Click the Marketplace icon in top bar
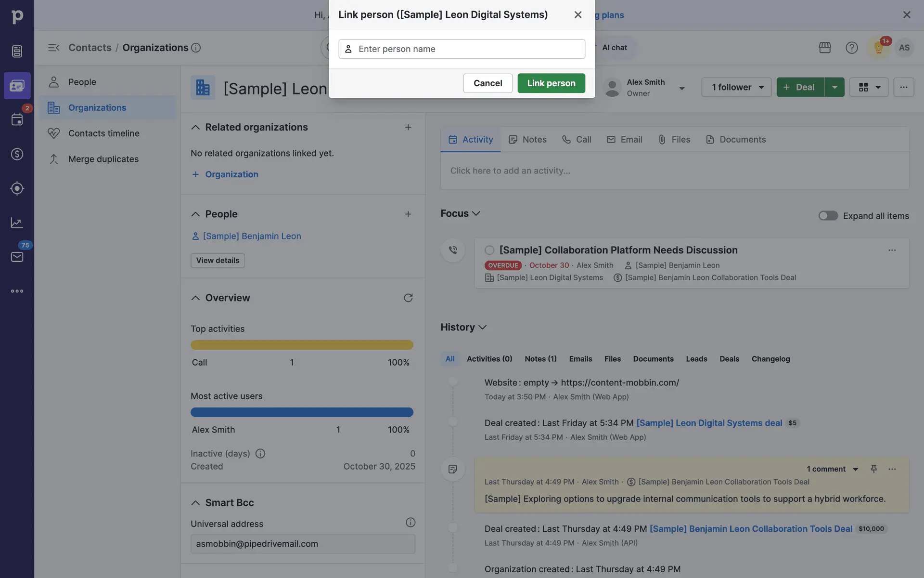This screenshot has height=578, width=924. [825, 48]
